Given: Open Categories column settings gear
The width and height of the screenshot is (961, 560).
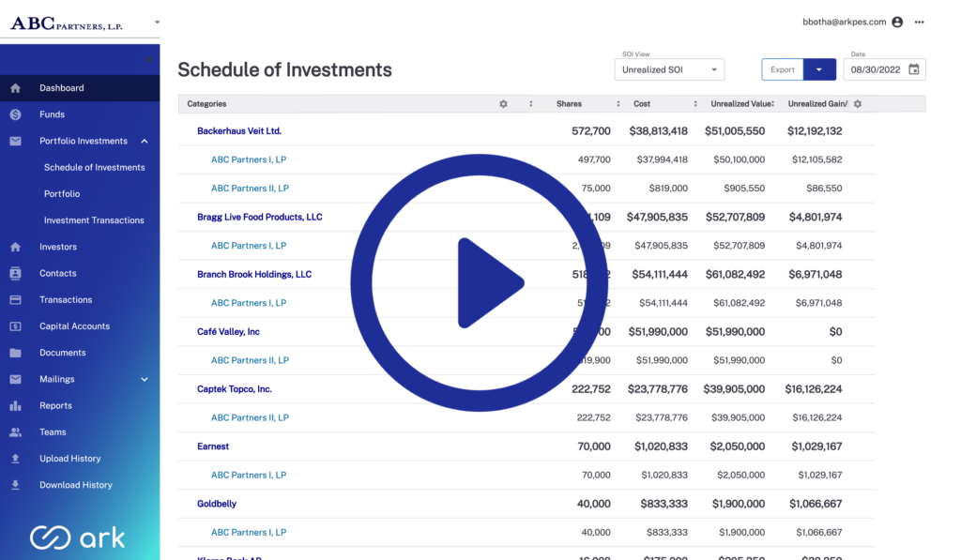Looking at the screenshot, I should click(503, 104).
